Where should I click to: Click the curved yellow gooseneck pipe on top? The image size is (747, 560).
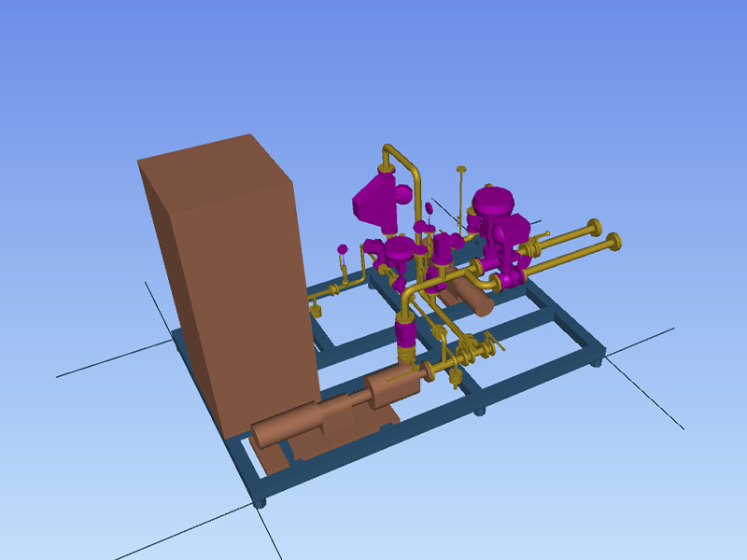400,159
